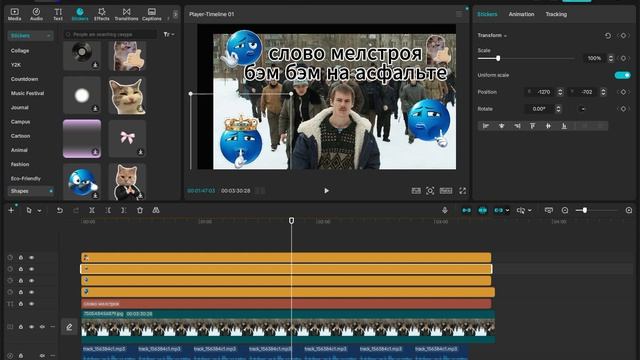Adjust the Scale percentage stepper
Image resolution: width=640 pixels, height=360 pixels.
611,58
